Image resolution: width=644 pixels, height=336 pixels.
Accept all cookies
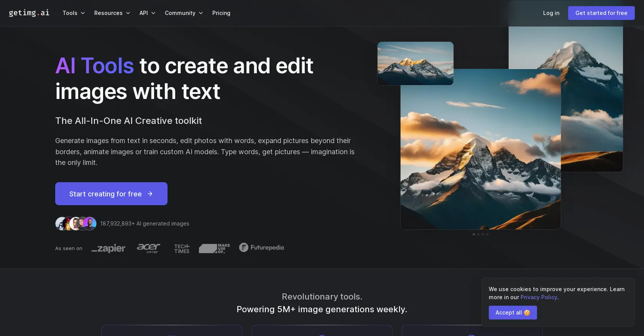513,313
